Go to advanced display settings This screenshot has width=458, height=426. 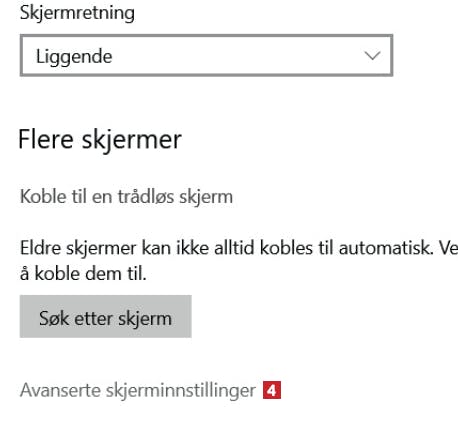pyautogui.click(x=138, y=390)
